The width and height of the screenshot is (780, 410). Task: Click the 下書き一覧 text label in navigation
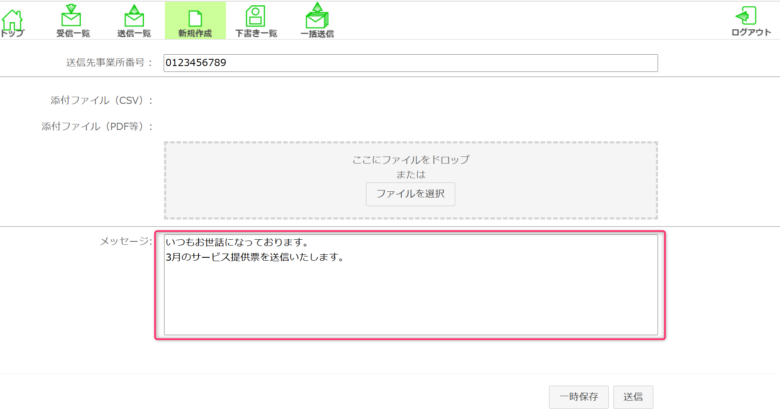(255, 33)
